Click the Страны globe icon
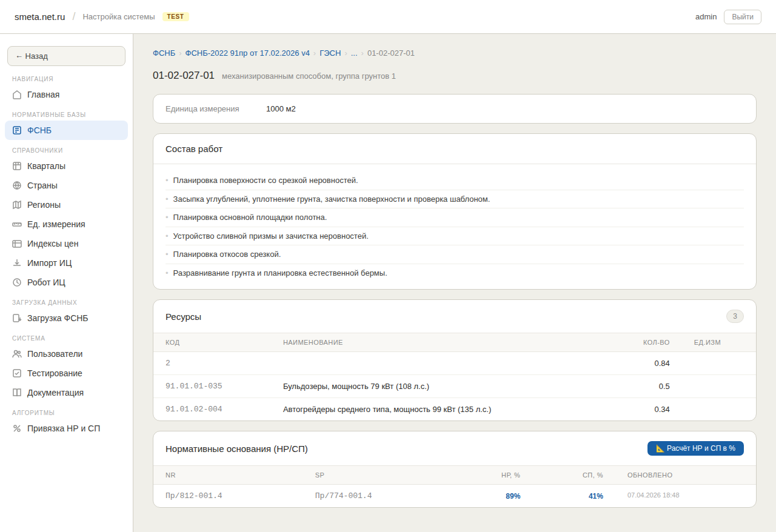This screenshot has height=532, width=776. (x=17, y=185)
